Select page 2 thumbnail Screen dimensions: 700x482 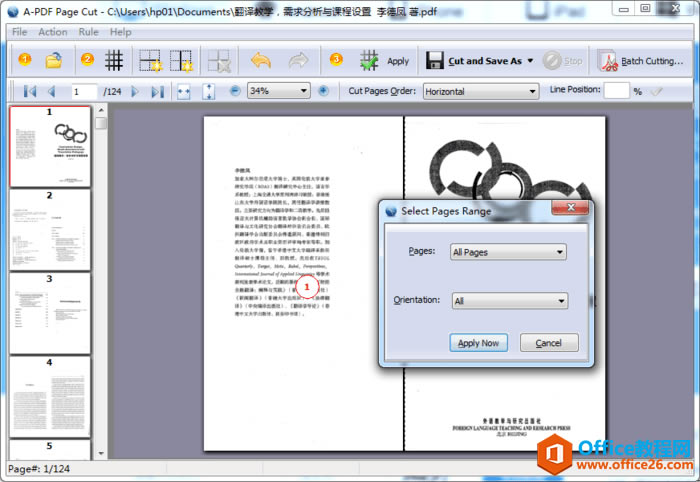pyautogui.click(x=50, y=230)
